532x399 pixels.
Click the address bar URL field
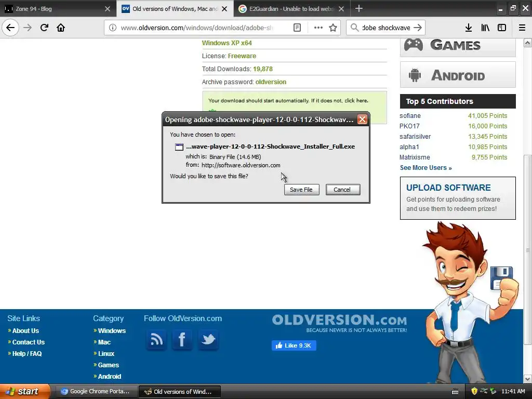coord(197,28)
